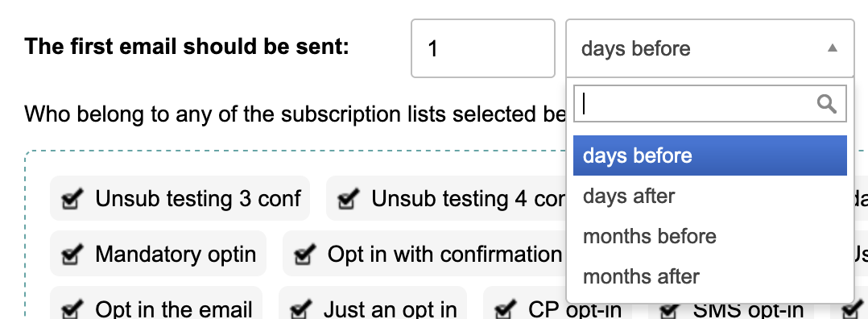868x319 pixels.
Task: Toggle Opt in with confirmation checkbox
Action: point(305,255)
